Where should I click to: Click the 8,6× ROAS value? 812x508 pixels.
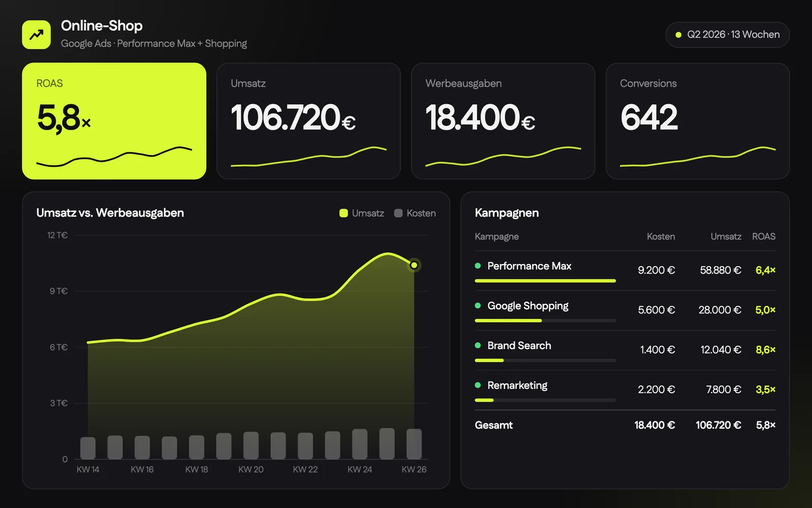coord(765,350)
